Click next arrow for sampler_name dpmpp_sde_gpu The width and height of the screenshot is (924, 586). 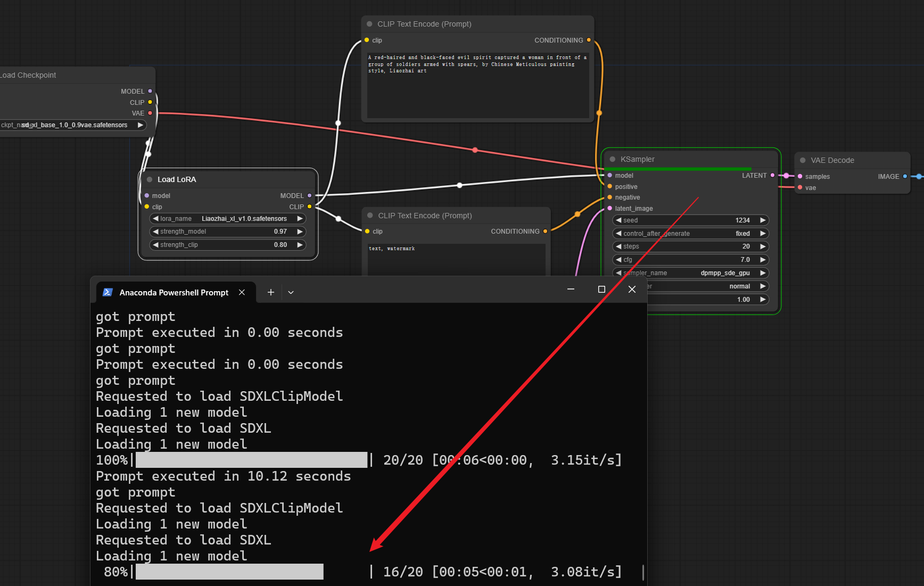pyautogui.click(x=763, y=273)
